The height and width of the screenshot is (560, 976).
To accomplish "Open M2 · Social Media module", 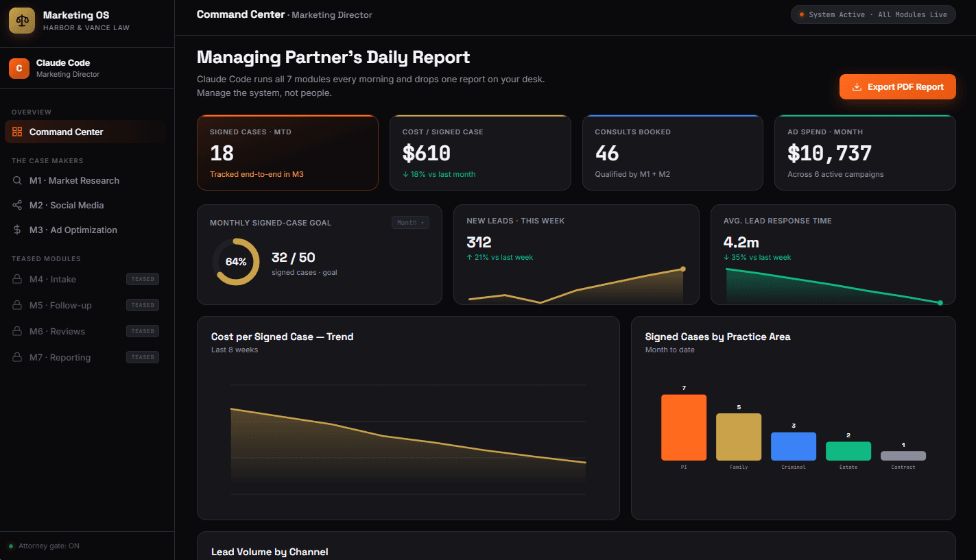I will click(x=85, y=206).
